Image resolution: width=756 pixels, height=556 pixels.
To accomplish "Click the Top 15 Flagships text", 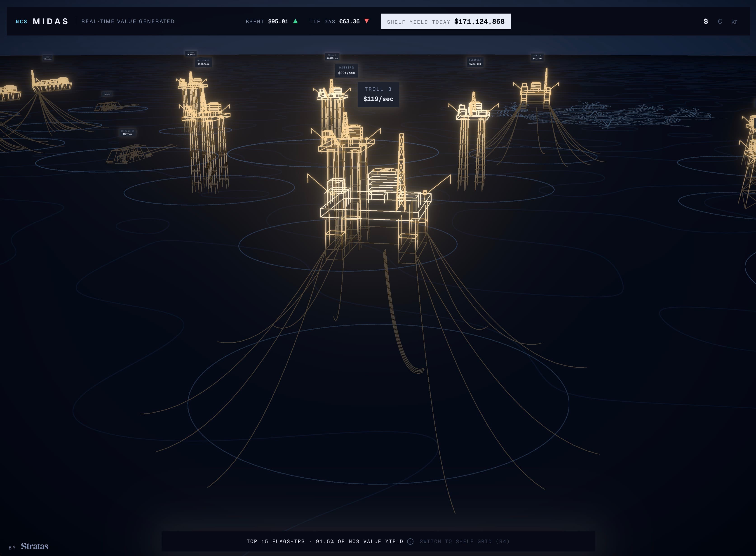I will 276,542.
